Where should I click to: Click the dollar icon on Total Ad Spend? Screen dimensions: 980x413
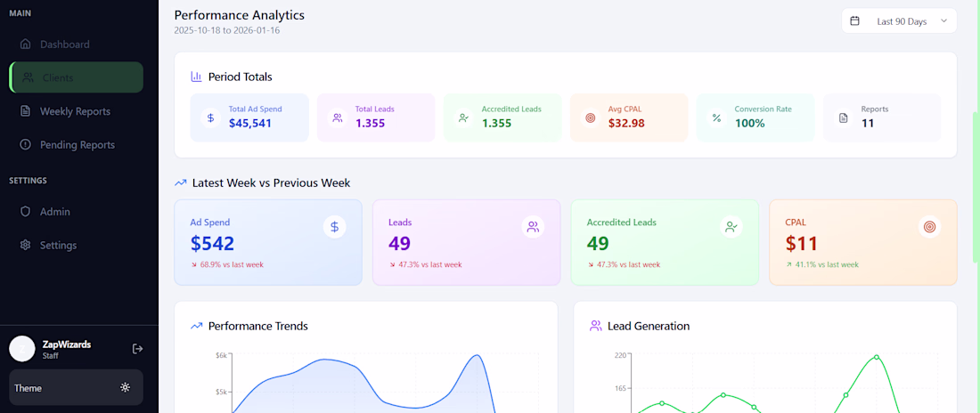pyautogui.click(x=210, y=117)
